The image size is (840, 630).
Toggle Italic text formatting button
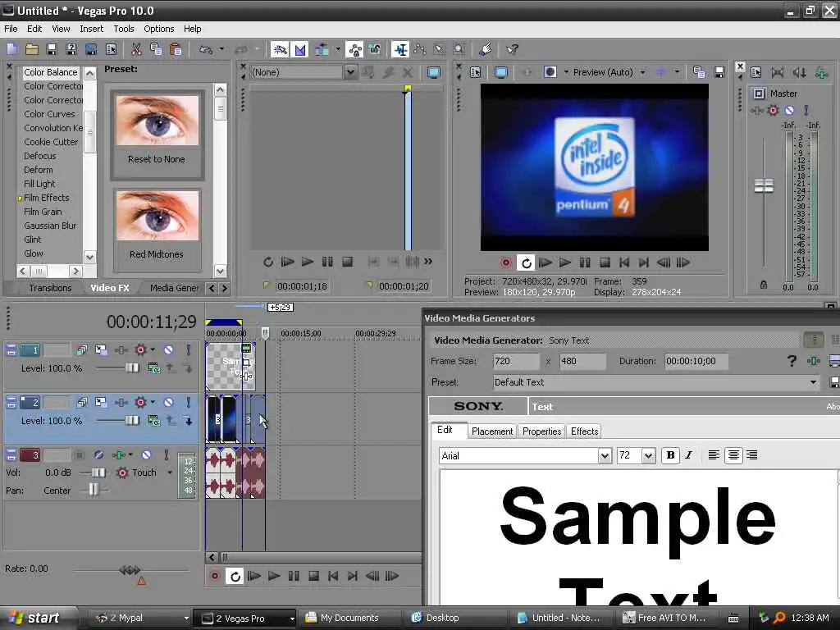click(689, 455)
